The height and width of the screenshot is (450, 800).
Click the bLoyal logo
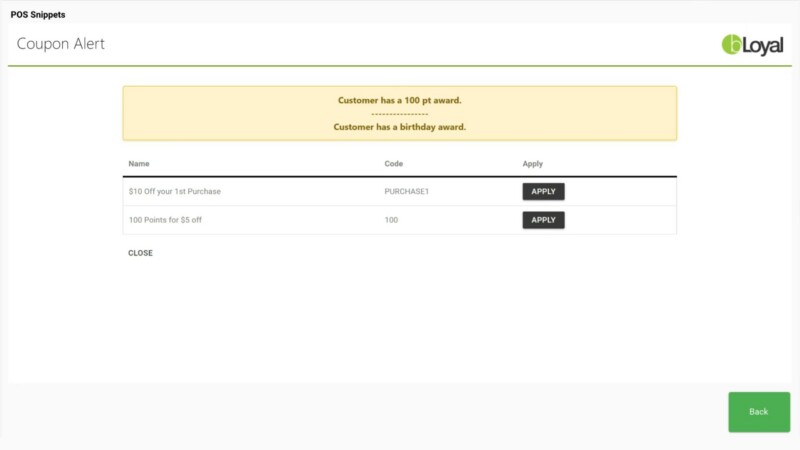pos(752,45)
